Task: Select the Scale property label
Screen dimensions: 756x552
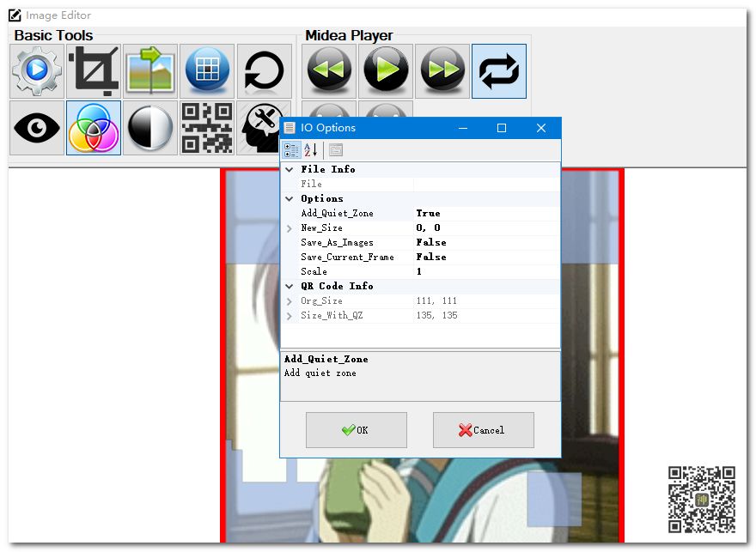Action: 314,271
